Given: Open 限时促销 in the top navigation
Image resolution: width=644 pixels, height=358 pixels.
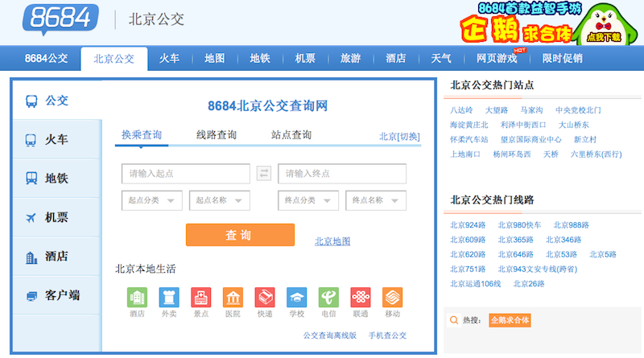Looking at the screenshot, I should pyautogui.click(x=562, y=58).
